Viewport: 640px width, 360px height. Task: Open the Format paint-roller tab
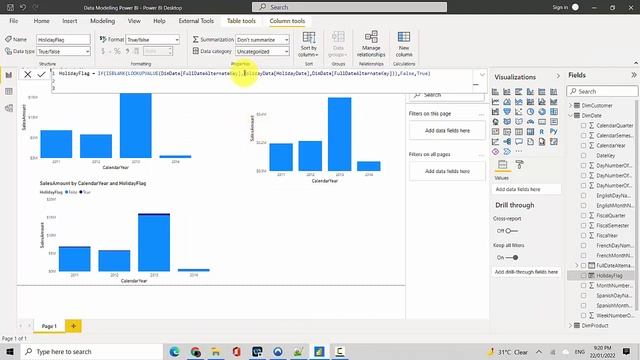[520, 164]
